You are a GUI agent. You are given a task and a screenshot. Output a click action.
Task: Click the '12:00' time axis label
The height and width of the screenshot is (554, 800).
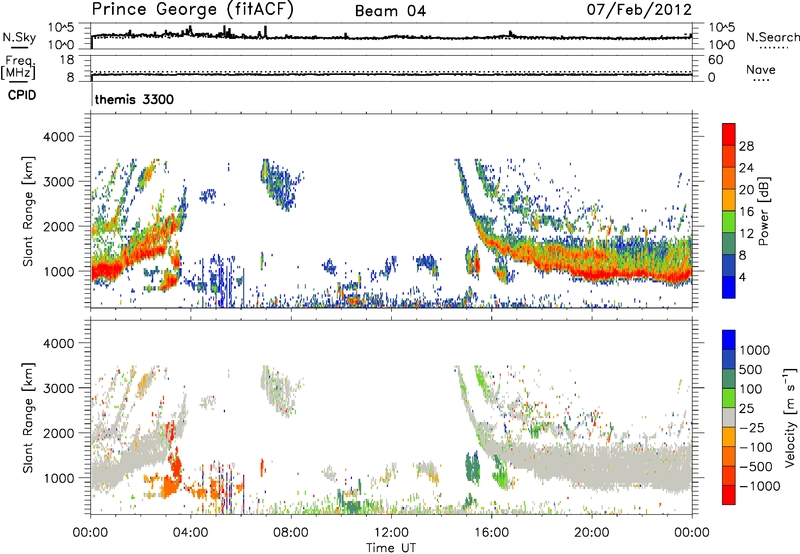coord(391,533)
